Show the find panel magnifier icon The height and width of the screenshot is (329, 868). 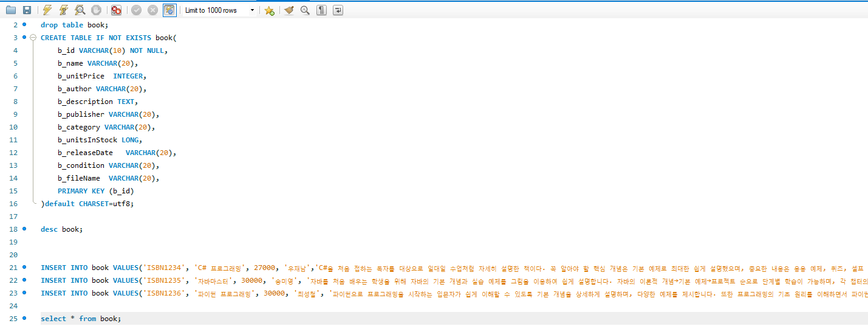(306, 10)
